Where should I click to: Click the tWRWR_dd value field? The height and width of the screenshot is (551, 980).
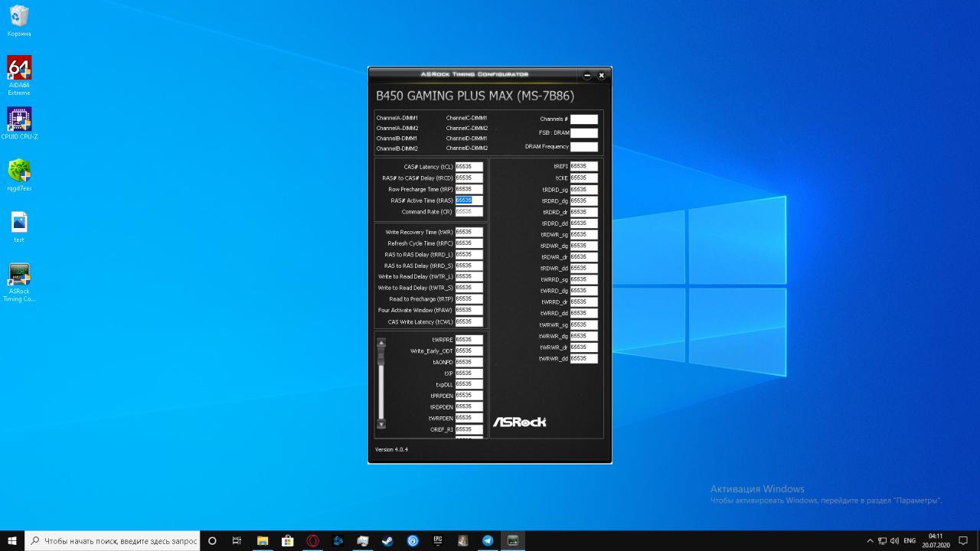pos(583,359)
